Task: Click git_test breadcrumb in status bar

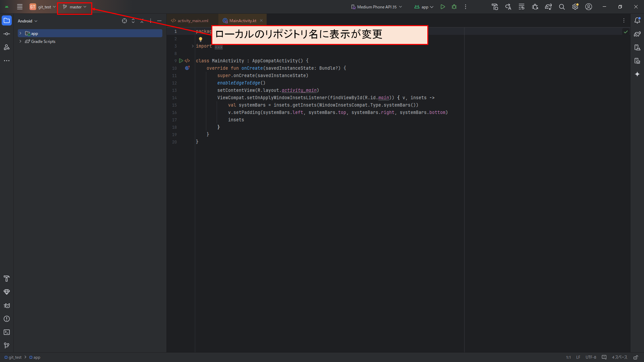Action: tap(13, 357)
